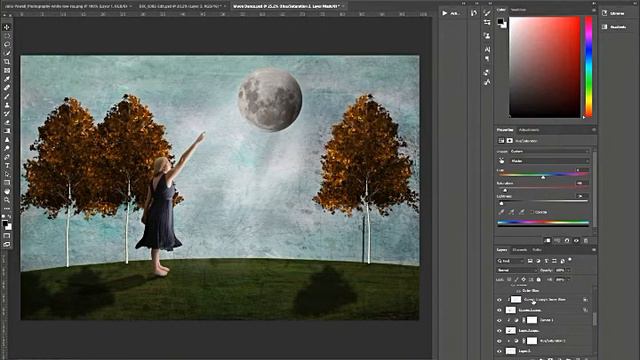The image size is (640, 360).
Task: Lock transparent pixels on the layer
Action: tap(509, 280)
